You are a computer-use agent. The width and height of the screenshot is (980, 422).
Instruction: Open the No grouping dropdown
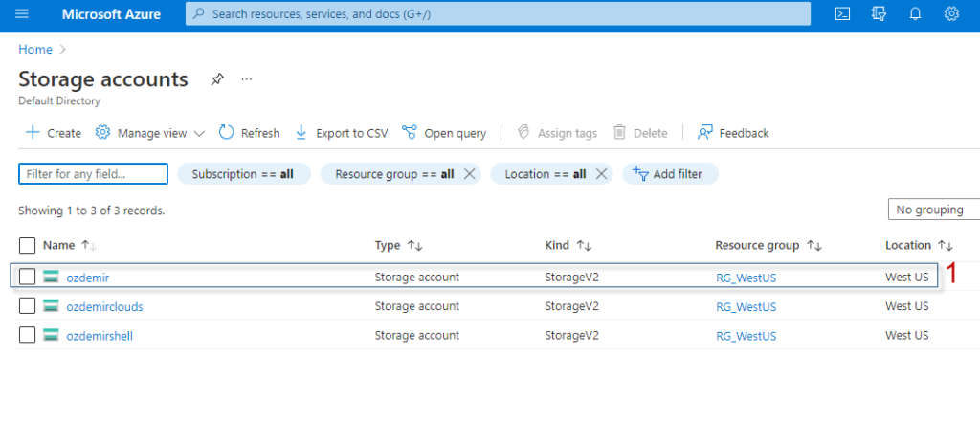coord(934,210)
